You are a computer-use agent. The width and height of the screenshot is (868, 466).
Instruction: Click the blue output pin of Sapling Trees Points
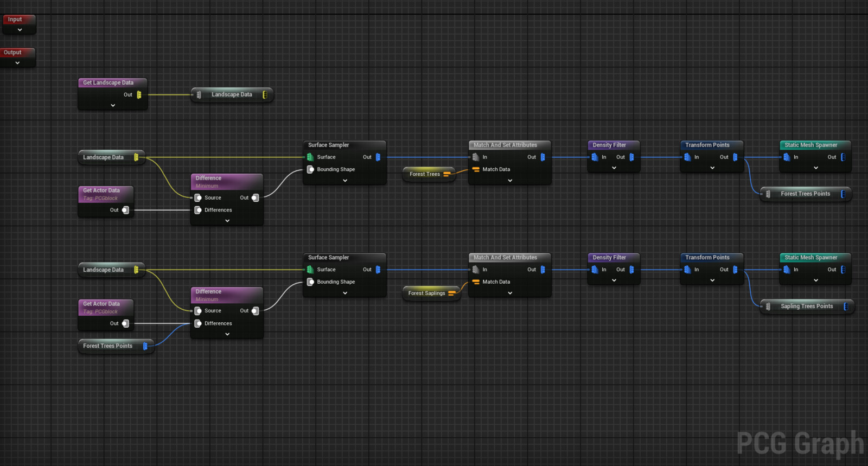tap(846, 307)
